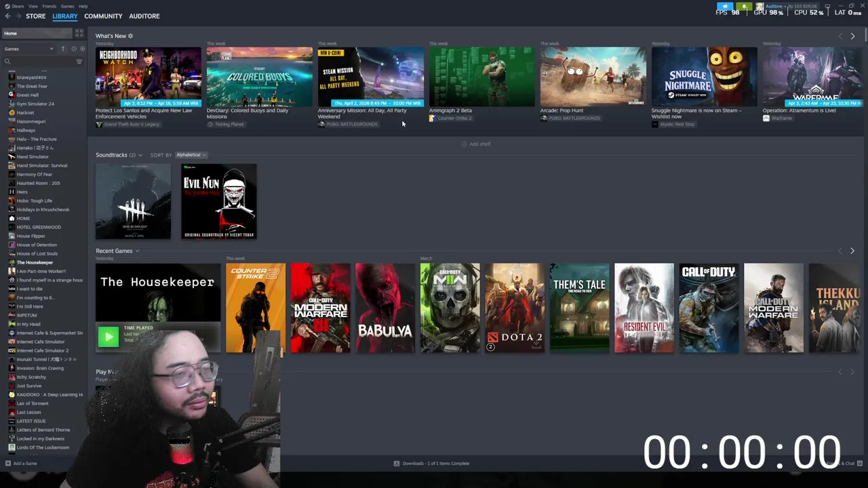The height and width of the screenshot is (488, 868).
Task: Switch to the STORE tab
Action: click(35, 16)
